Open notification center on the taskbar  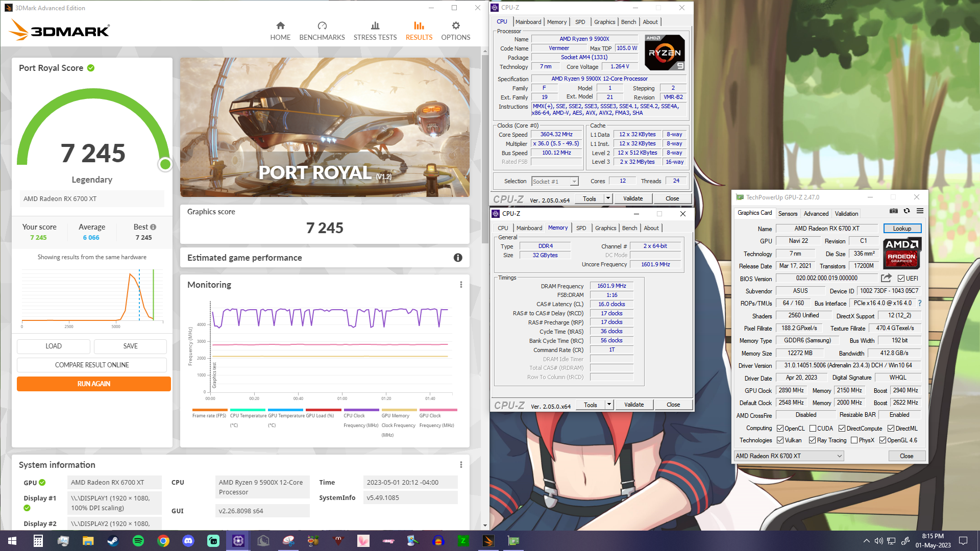(x=963, y=541)
